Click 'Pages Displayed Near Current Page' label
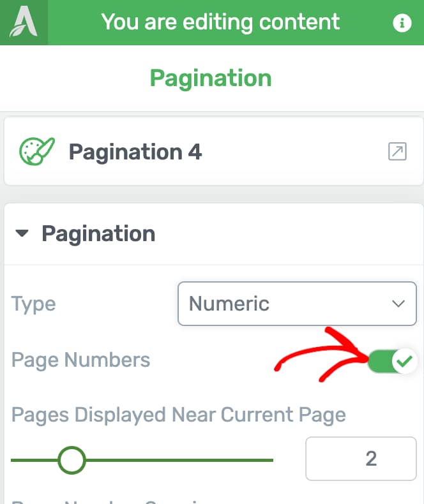424x504 pixels. pos(179,415)
